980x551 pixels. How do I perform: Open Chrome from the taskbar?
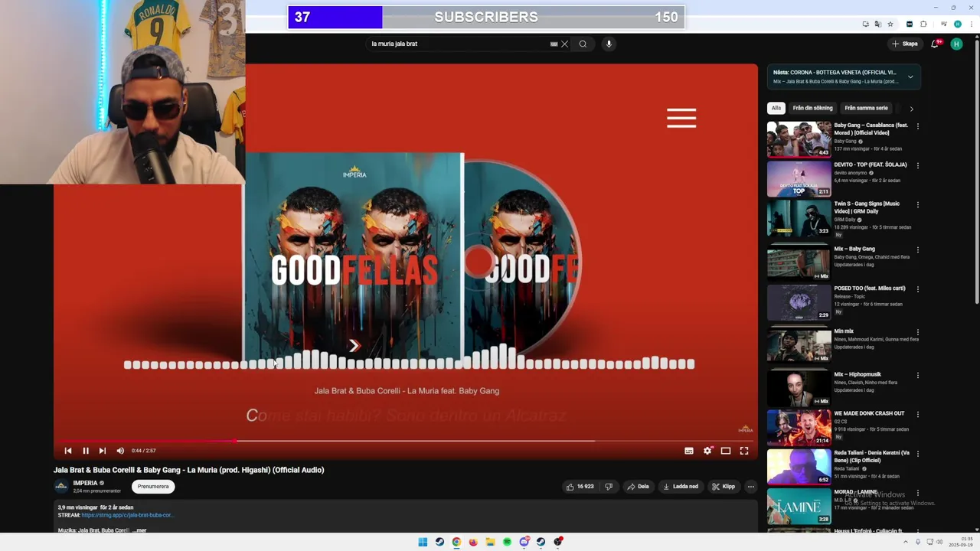pos(456,542)
